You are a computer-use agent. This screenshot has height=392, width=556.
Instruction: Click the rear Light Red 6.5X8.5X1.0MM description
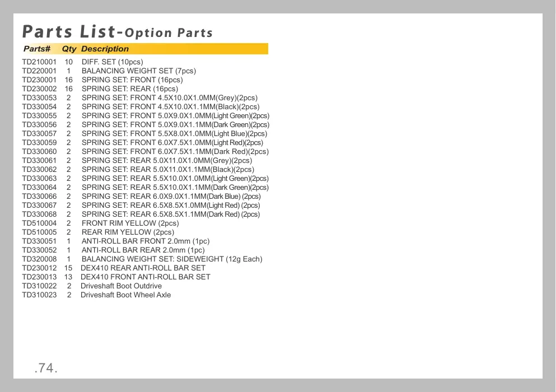(x=171, y=206)
